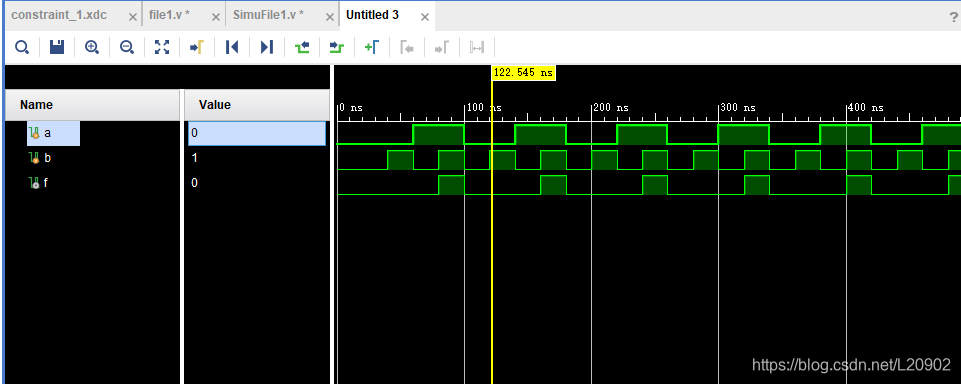Click the Name column header
Screen dimensions: 961x384
tap(93, 105)
